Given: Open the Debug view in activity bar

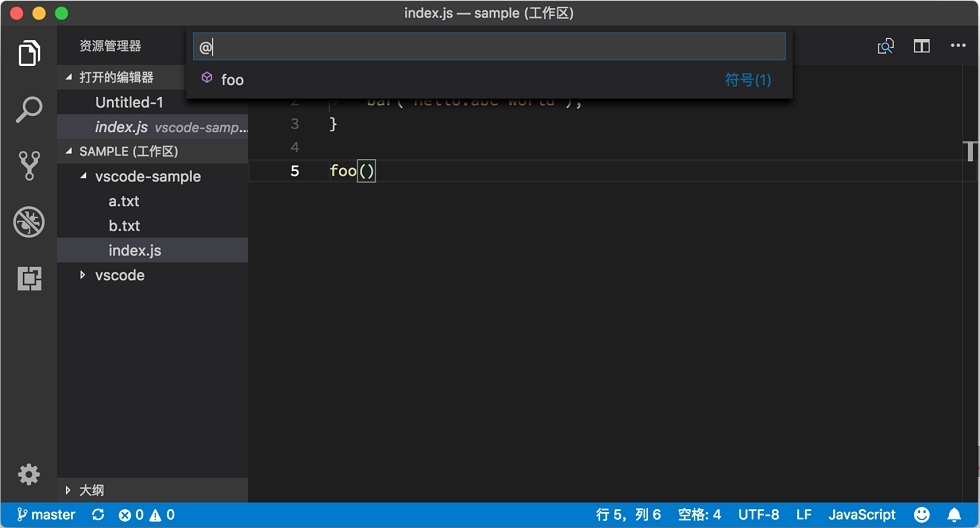Looking at the screenshot, I should [29, 222].
